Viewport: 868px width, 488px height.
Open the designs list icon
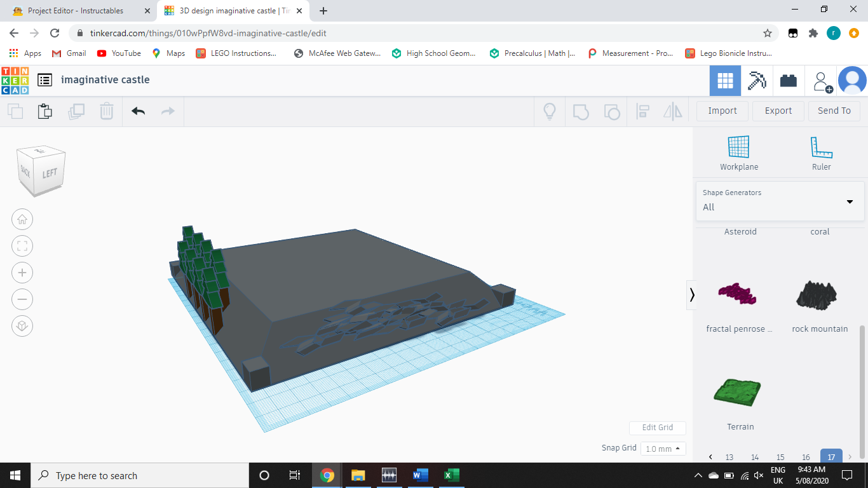pyautogui.click(x=44, y=80)
